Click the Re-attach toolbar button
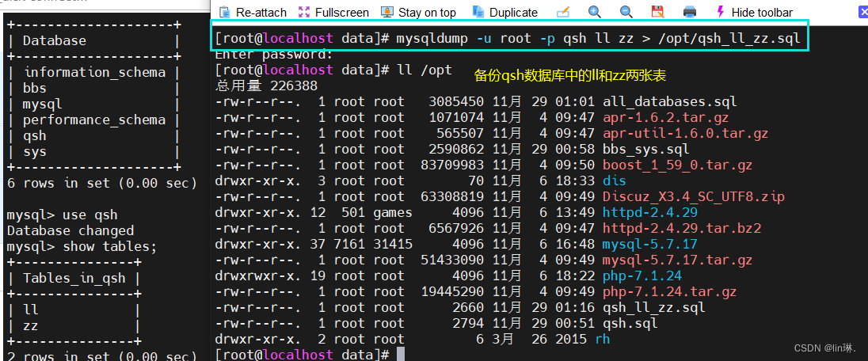868x361 pixels. [x=253, y=12]
